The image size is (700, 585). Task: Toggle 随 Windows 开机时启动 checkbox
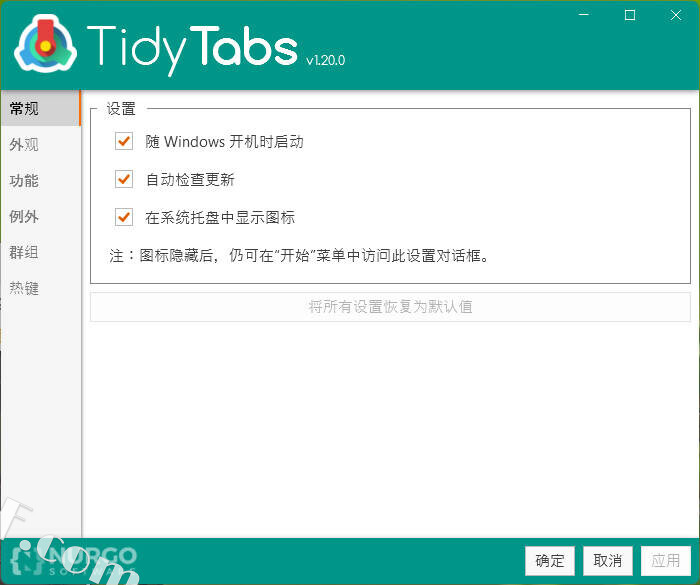coord(124,142)
